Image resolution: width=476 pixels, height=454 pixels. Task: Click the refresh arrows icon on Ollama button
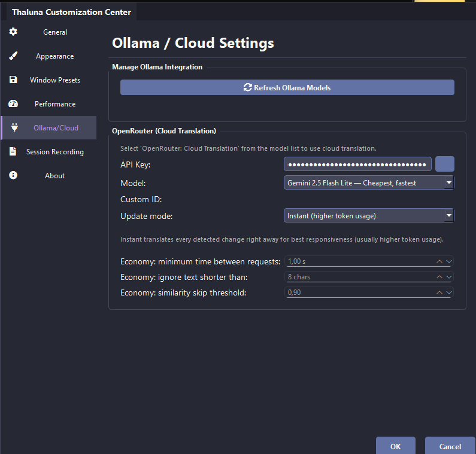coord(248,87)
